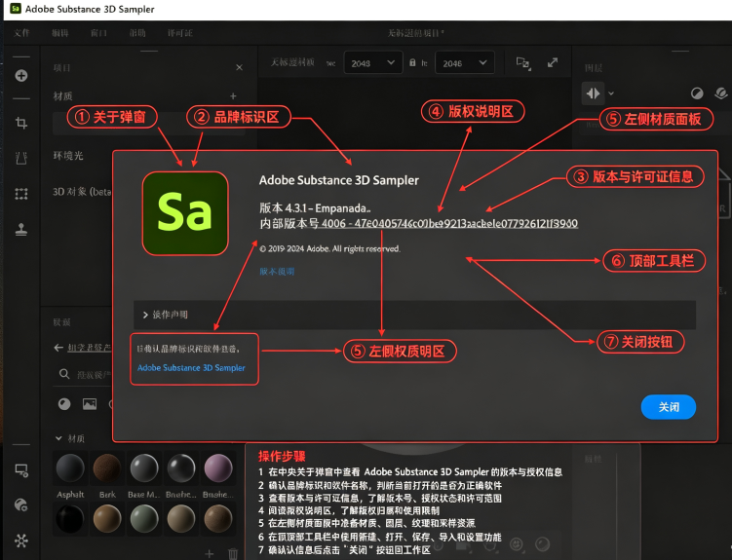
Task: Collapse the 材质 section in assets panel
Action: pos(58,438)
